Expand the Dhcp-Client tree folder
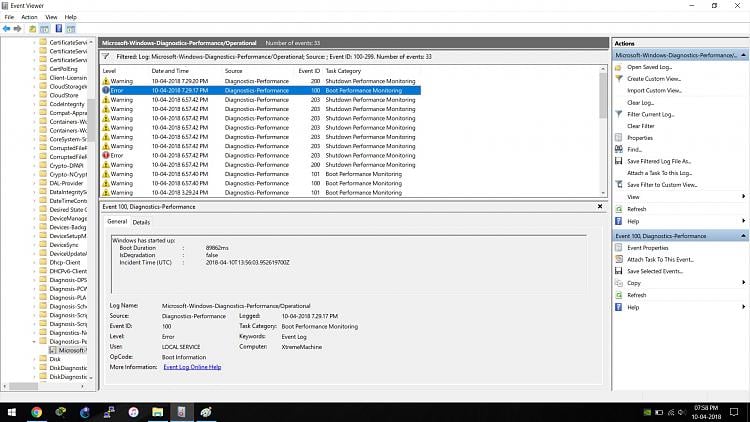This screenshot has width=750, height=422. (34, 263)
